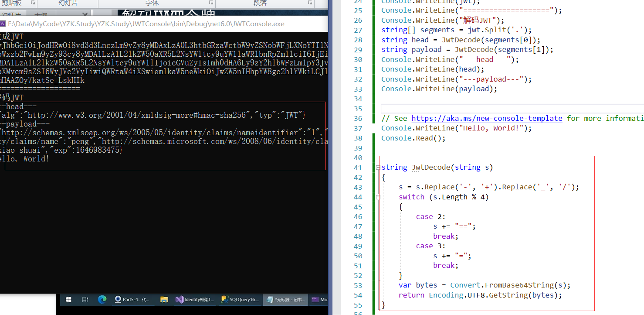The height and width of the screenshot is (315, 644).
Task: Open the aka.ms/new-console-template link
Action: point(487,118)
